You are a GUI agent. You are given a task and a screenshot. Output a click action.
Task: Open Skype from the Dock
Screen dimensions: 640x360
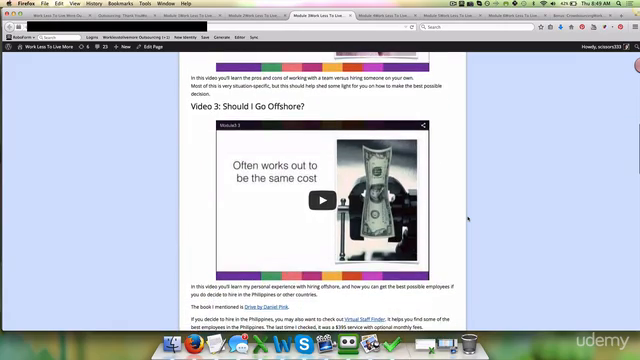(304, 344)
